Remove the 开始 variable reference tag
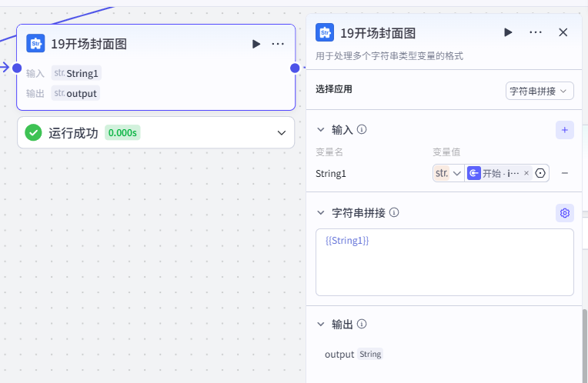The image size is (588, 383). (526, 173)
